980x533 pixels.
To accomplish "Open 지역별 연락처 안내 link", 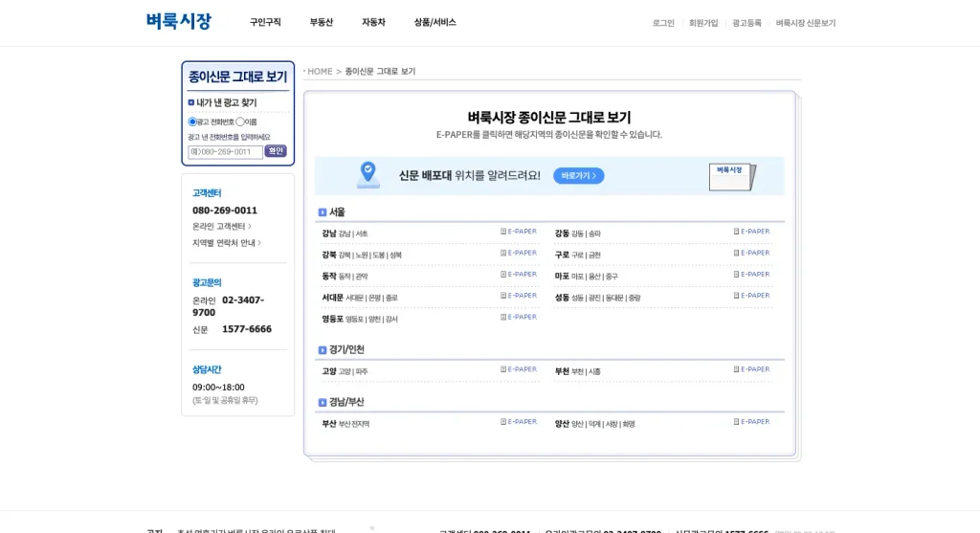I will [x=226, y=242].
